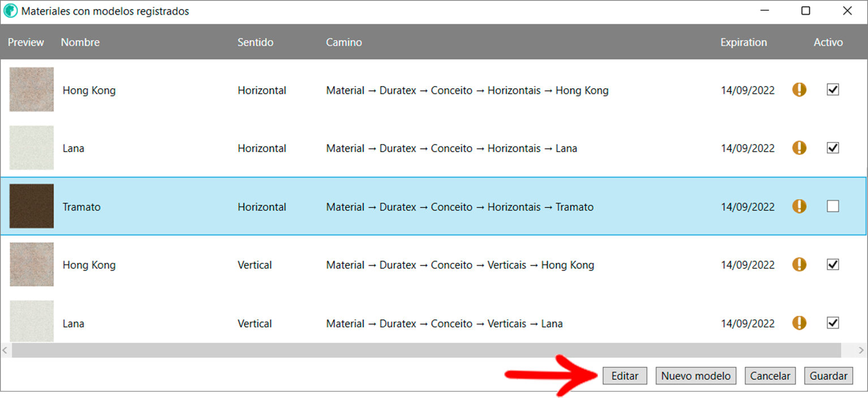Uncheck Activo for Hong Kong Horizontal
This screenshot has width=868, height=398.
[x=832, y=89]
